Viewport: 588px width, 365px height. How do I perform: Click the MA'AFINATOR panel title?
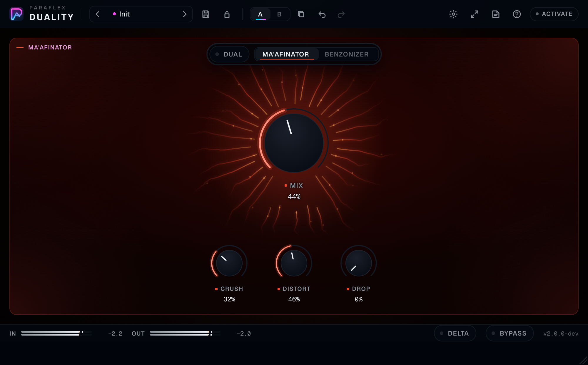pyautogui.click(x=50, y=47)
